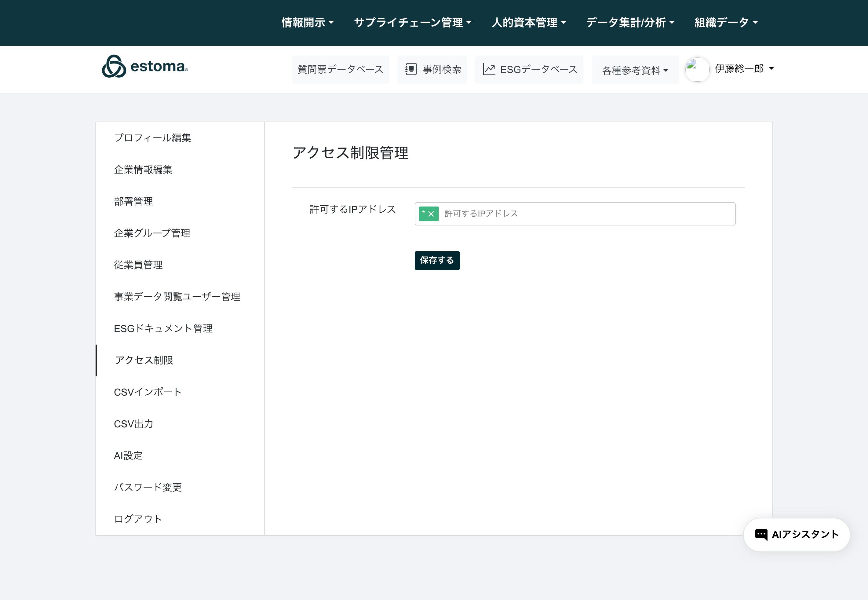Viewport: 868px width, 600px height.
Task: Expand the 人的資本管理 menu
Action: click(529, 23)
